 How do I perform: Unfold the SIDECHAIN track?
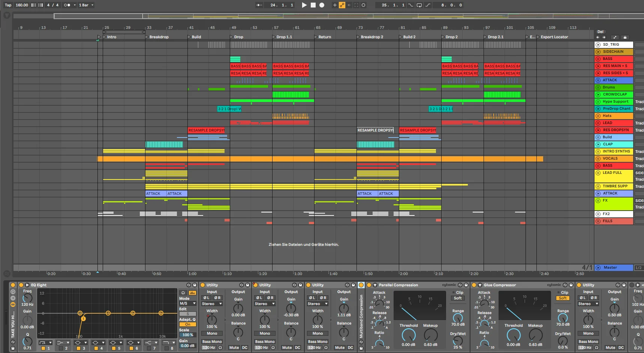pyautogui.click(x=598, y=52)
